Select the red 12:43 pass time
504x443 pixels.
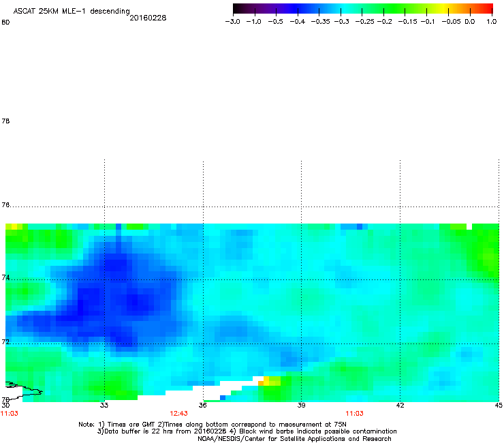[178, 414]
